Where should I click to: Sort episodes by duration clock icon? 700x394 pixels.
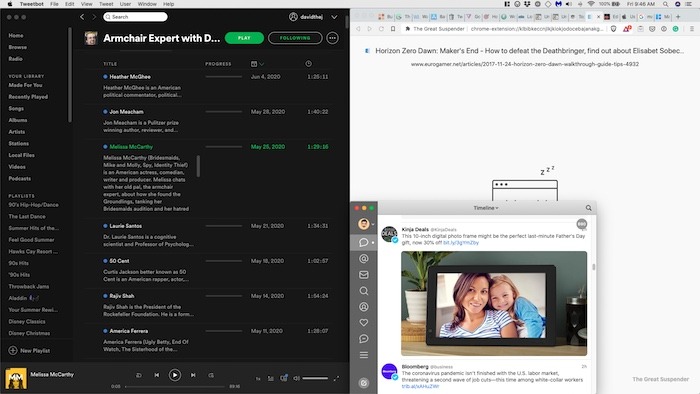coord(308,64)
